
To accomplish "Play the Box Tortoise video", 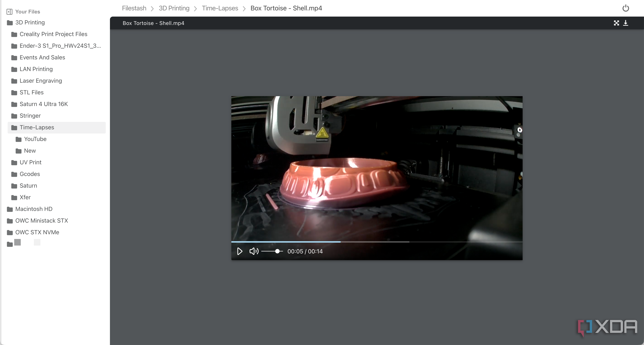I will point(240,251).
